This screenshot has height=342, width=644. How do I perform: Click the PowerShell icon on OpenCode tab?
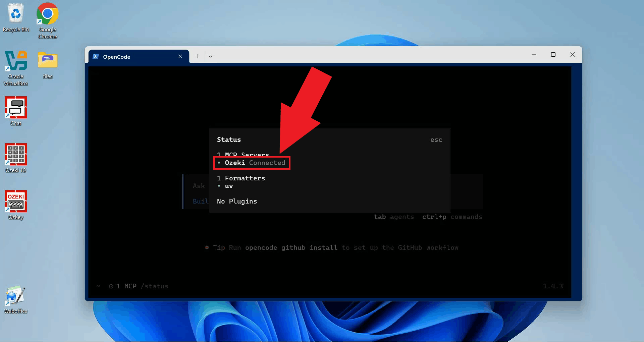[x=96, y=56]
